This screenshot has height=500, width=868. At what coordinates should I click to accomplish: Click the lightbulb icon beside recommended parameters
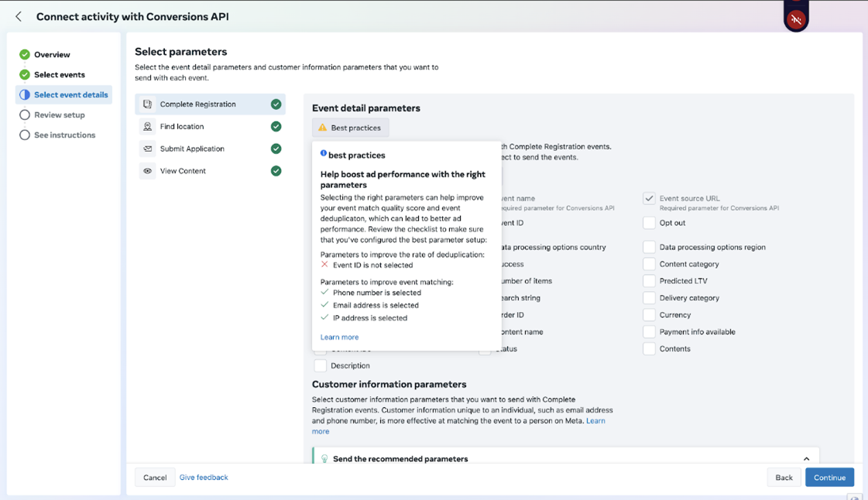(x=324, y=458)
